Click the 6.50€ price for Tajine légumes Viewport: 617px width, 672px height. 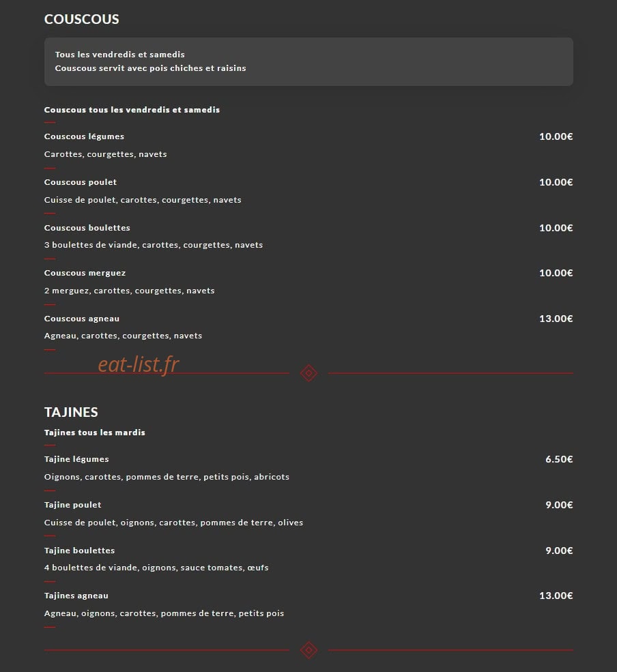(x=559, y=459)
